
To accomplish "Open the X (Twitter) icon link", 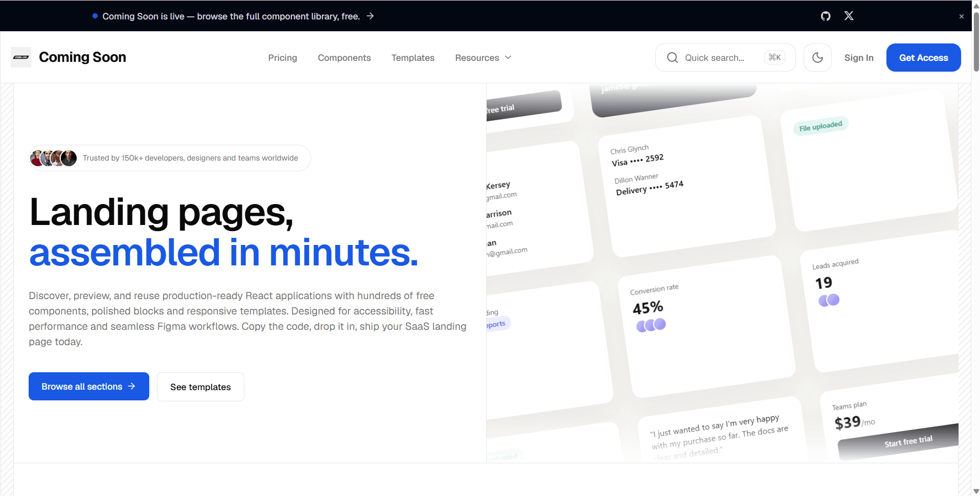I will pos(849,16).
